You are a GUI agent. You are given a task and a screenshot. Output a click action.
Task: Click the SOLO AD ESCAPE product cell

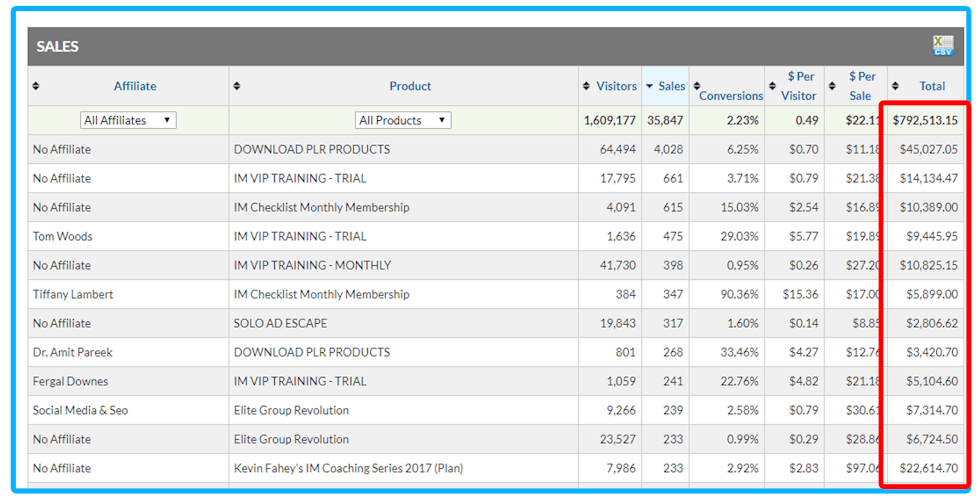280,323
